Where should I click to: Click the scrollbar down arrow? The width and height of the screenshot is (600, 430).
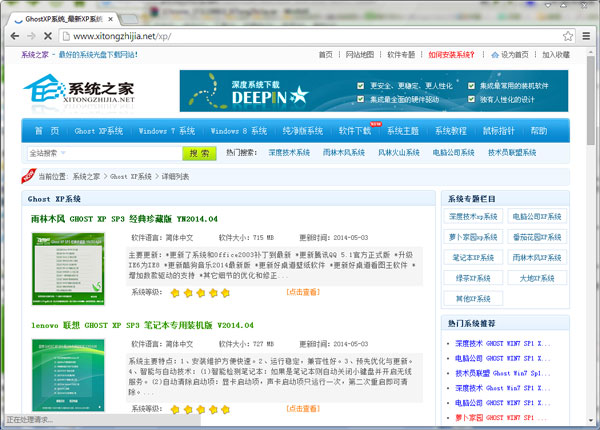591,421
